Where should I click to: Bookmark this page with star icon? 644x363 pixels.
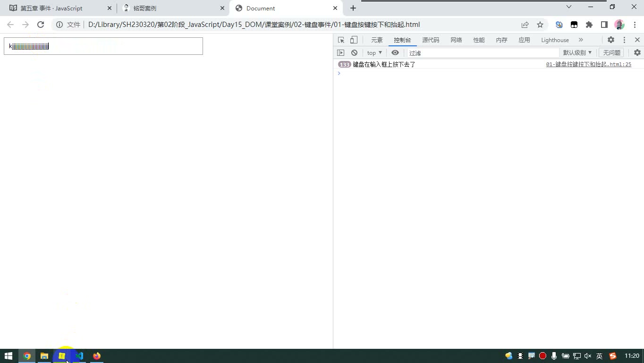click(540, 25)
